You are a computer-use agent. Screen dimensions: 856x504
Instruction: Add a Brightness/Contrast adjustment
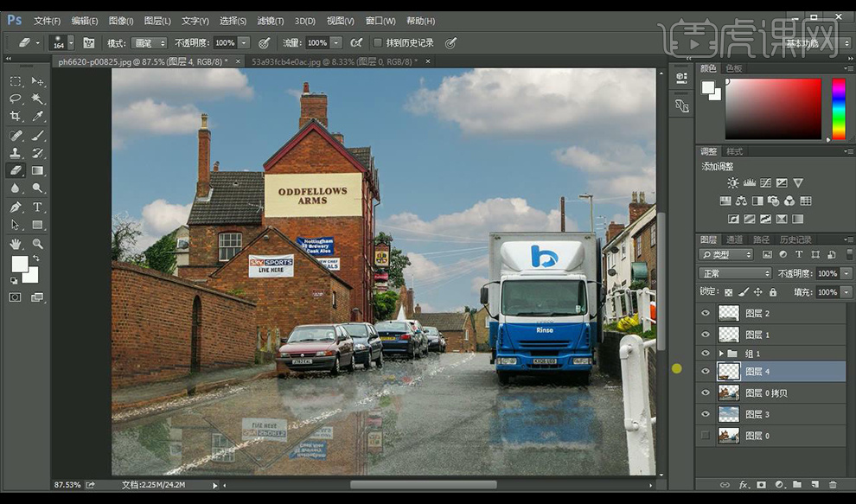point(733,183)
